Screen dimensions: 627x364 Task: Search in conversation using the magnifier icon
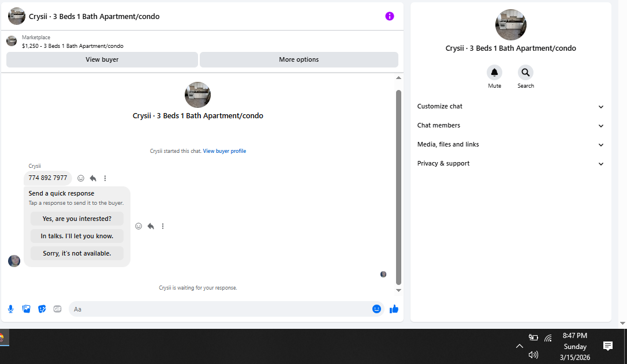[525, 72]
